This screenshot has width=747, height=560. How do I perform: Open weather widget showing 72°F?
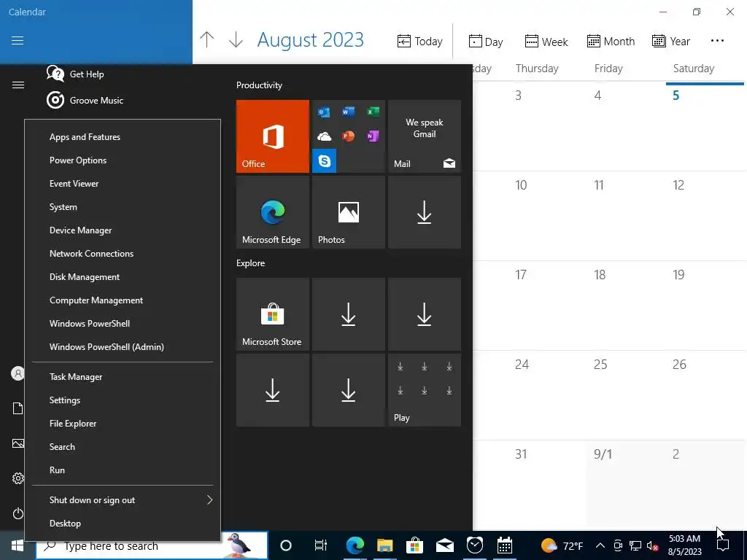pyautogui.click(x=562, y=545)
